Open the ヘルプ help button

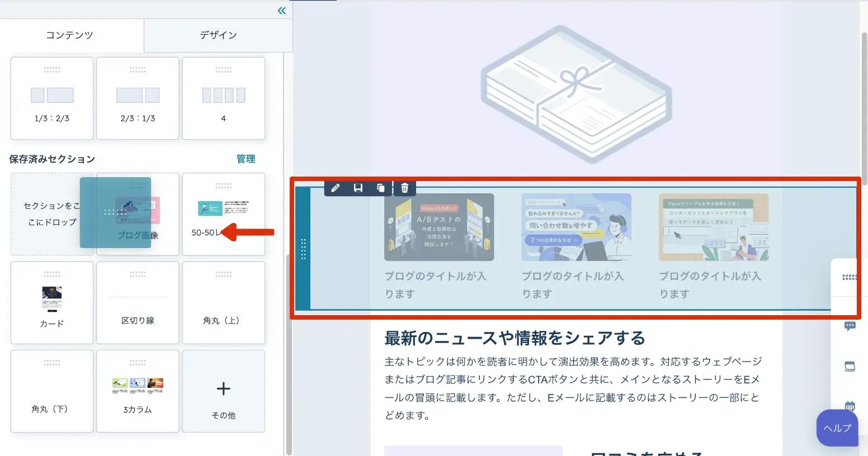click(837, 428)
